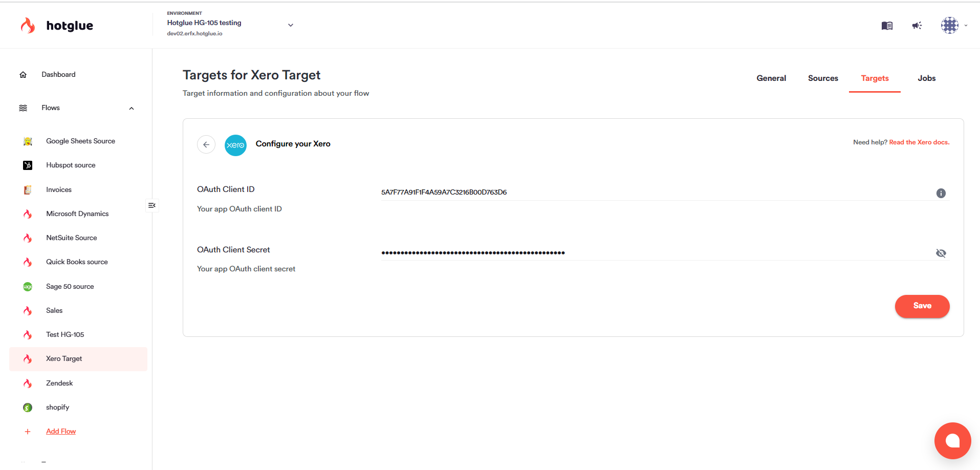Click the blue Xero logo
This screenshot has height=470, width=980.
[235, 145]
